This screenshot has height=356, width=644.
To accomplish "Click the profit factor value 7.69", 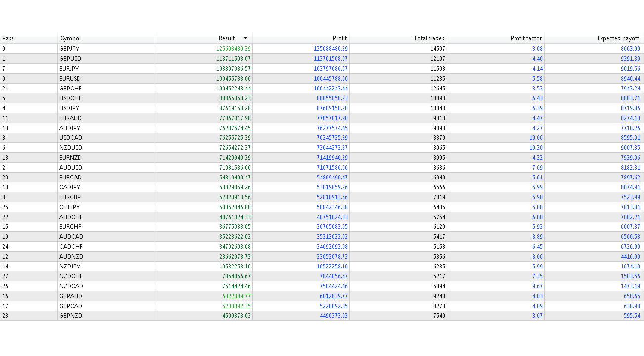I will 537,168.
